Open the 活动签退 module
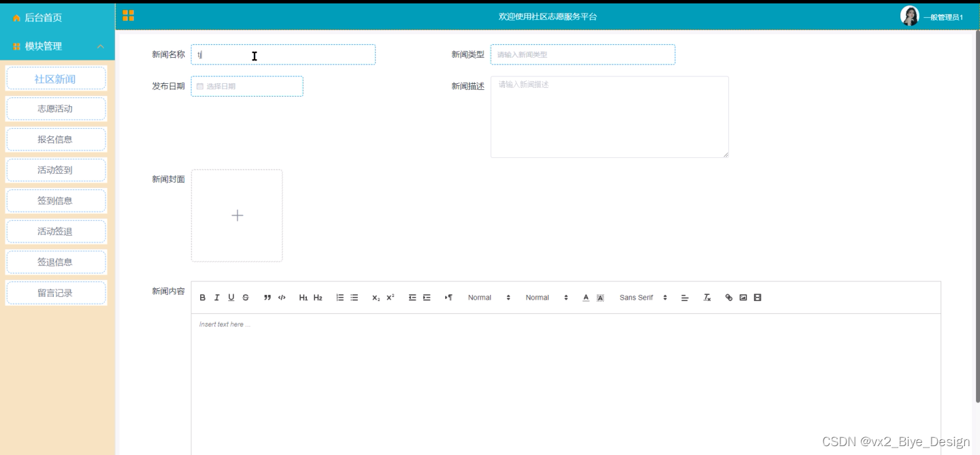Image resolution: width=980 pixels, height=455 pixels. 56,232
